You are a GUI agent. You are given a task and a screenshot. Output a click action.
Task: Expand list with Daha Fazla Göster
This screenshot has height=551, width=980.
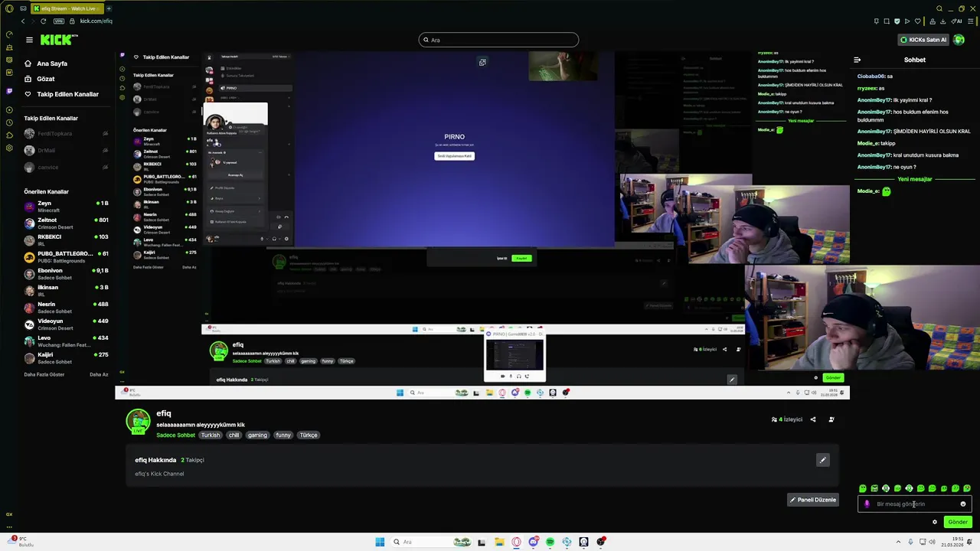click(44, 375)
